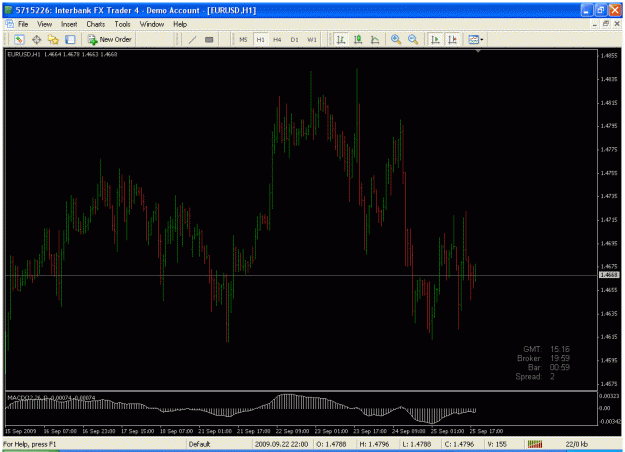Select line chart display mode
Viewport: 625px width, 452px height.
click(x=375, y=39)
